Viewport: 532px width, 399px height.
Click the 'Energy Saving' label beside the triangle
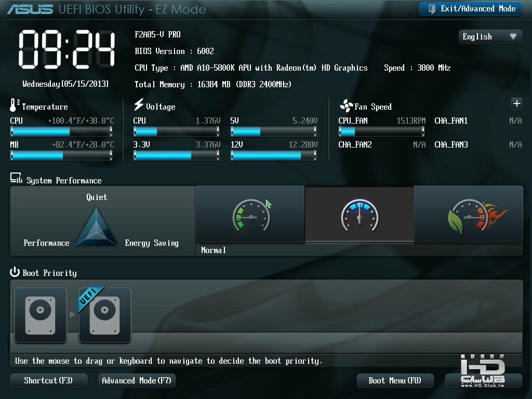(x=152, y=243)
